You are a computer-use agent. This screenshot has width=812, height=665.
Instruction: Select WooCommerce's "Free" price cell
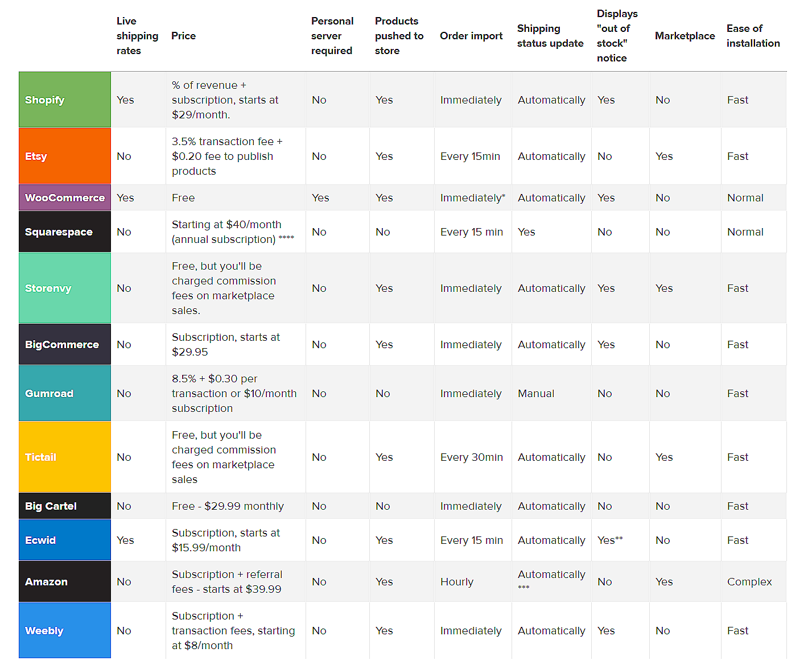pyautogui.click(x=183, y=198)
